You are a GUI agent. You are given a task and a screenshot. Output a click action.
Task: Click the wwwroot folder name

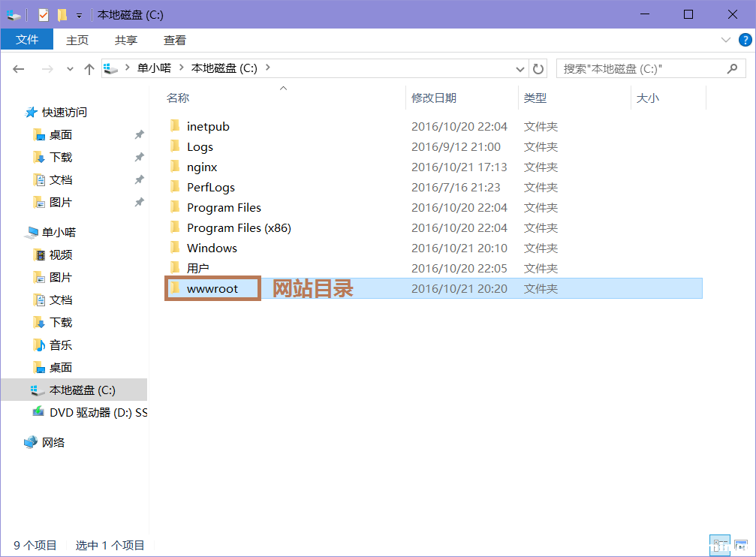212,289
